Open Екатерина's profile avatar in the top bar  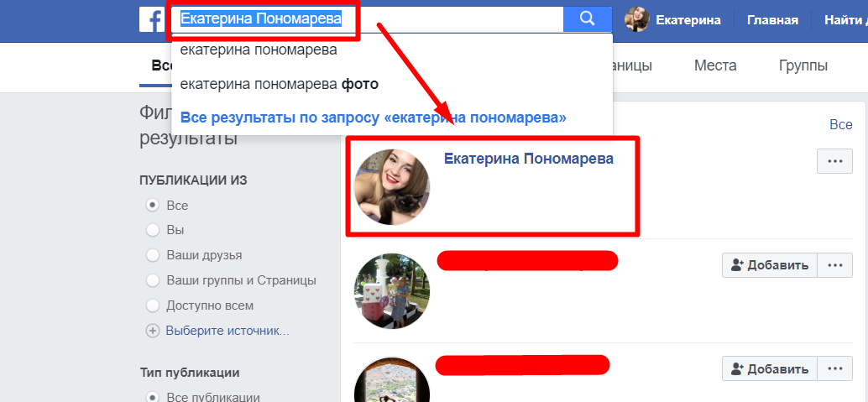pyautogui.click(x=636, y=20)
